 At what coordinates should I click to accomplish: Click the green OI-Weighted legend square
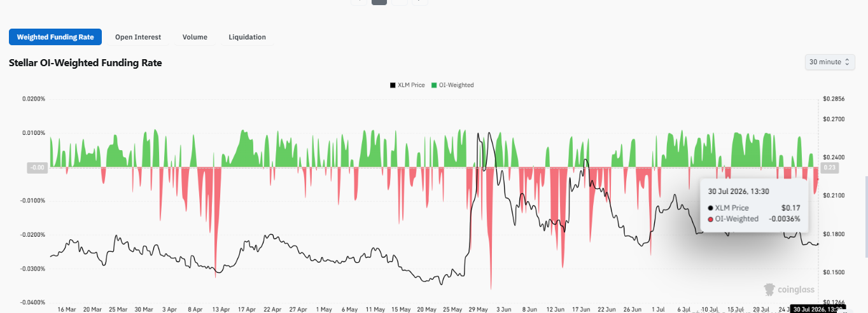(434, 85)
